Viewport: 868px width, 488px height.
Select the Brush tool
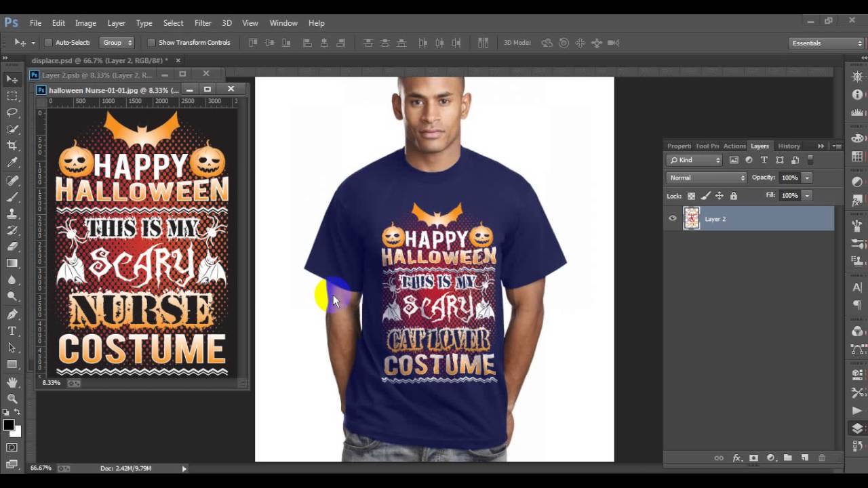point(12,197)
